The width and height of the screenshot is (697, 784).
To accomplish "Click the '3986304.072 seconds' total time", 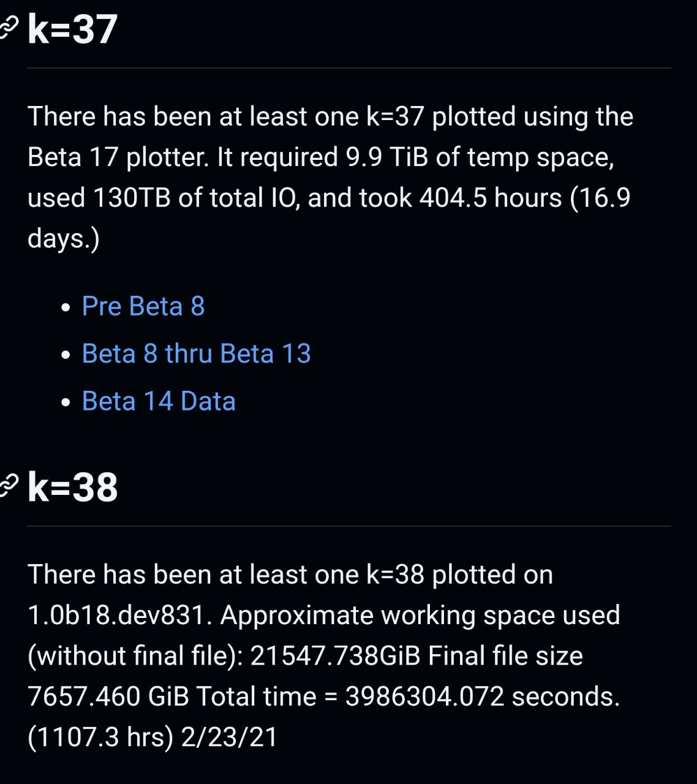I will [483, 696].
